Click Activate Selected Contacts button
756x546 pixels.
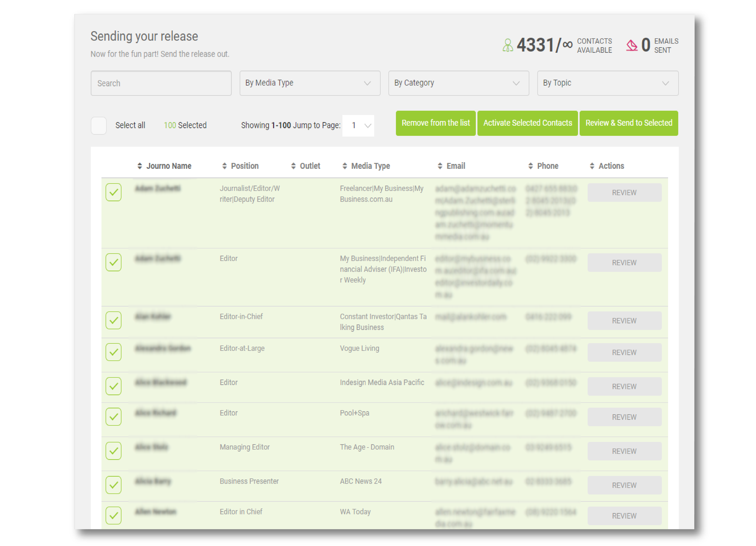[x=527, y=123]
